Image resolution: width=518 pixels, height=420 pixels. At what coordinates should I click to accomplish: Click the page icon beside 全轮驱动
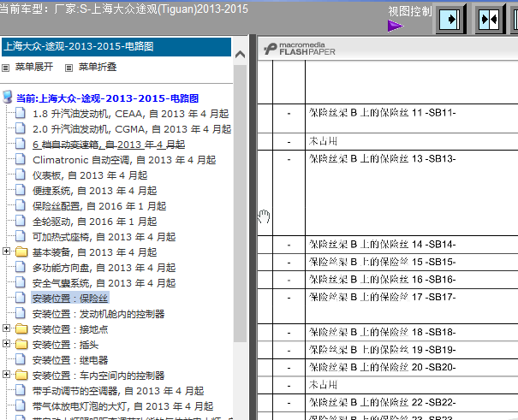click(21, 221)
